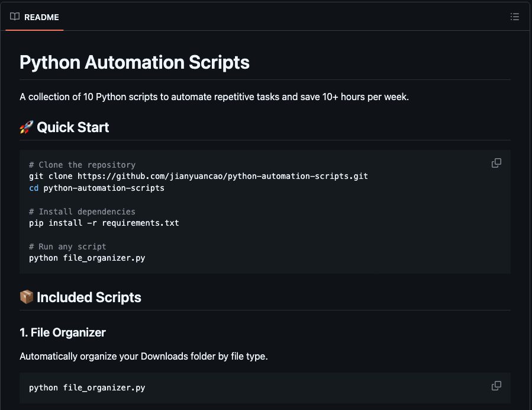Switch to the README tab

point(34,17)
